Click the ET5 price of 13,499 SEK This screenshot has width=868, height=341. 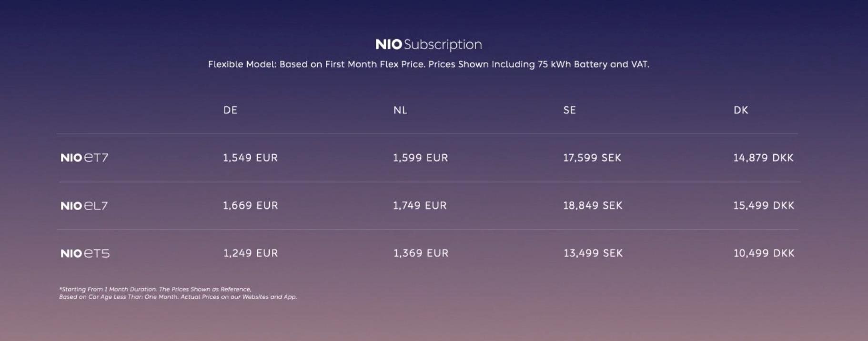coord(593,253)
